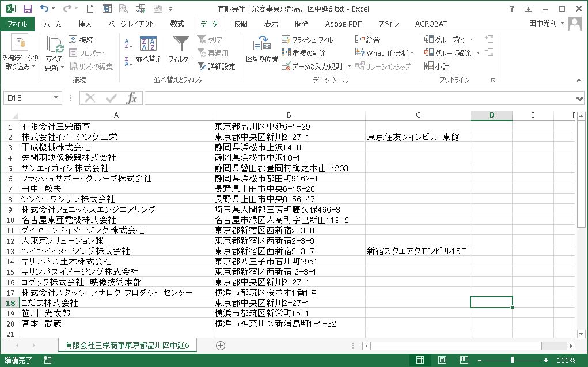Ungroup selected rows (グループ解除)
The image size is (588, 367).
[x=447, y=53]
